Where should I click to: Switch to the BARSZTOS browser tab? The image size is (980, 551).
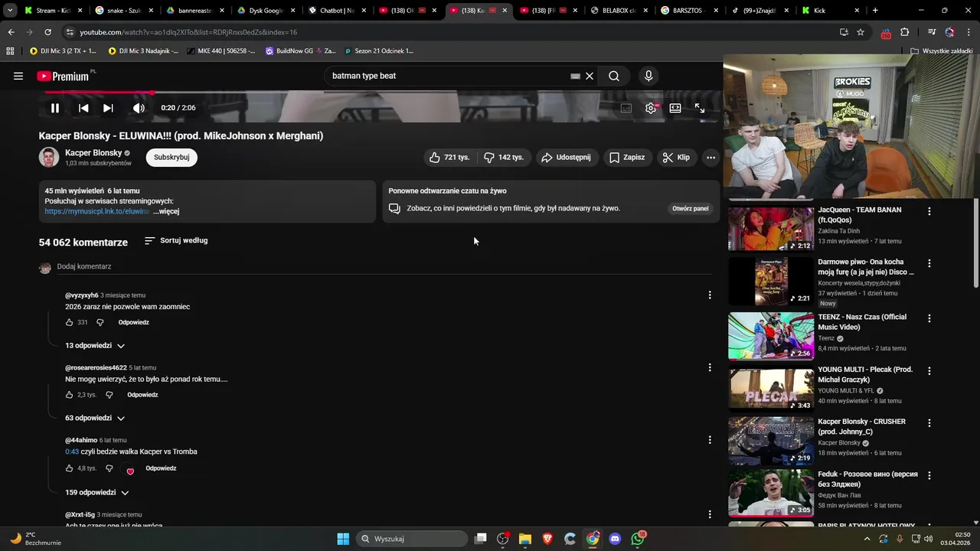point(689,11)
